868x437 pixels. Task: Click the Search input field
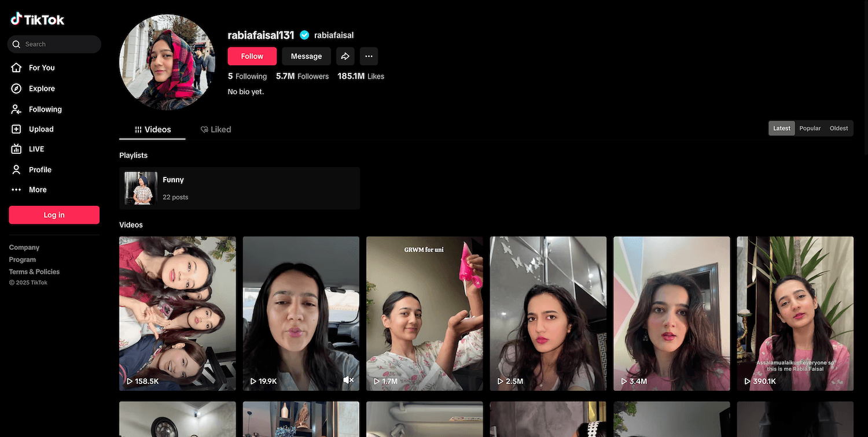(x=58, y=44)
